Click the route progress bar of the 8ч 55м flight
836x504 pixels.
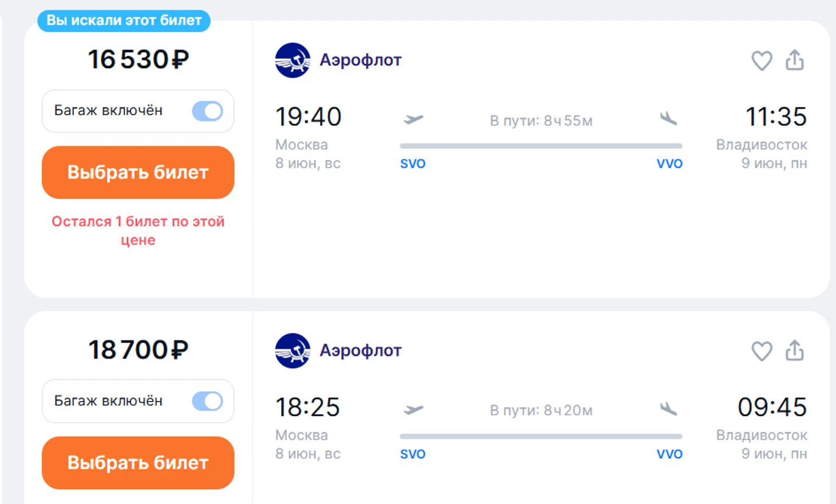(x=541, y=146)
